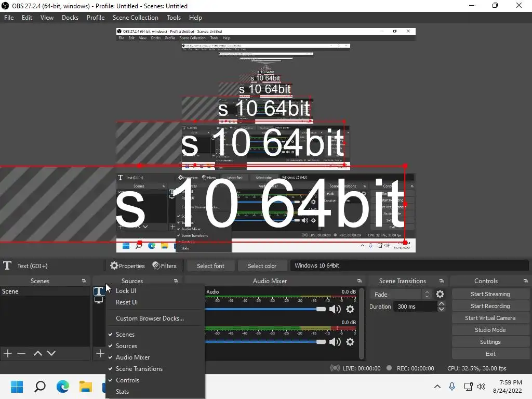
Task: Open the system volume tray icon
Action: click(x=481, y=387)
